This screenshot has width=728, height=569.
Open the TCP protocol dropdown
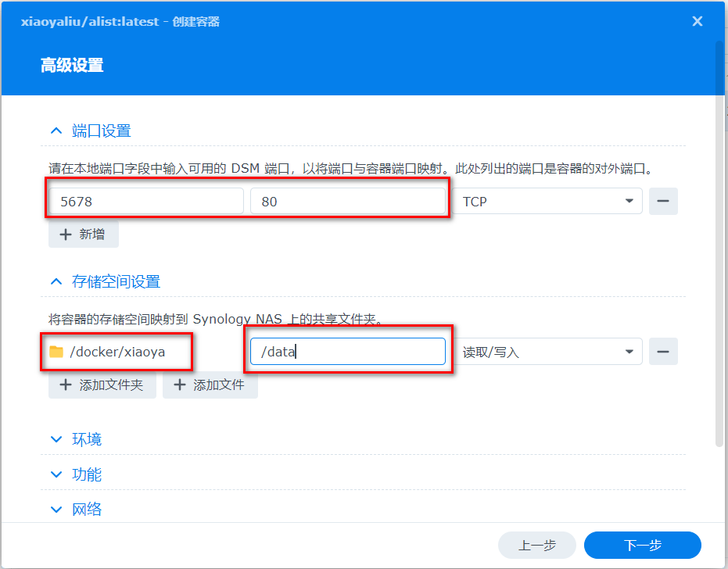click(x=547, y=202)
